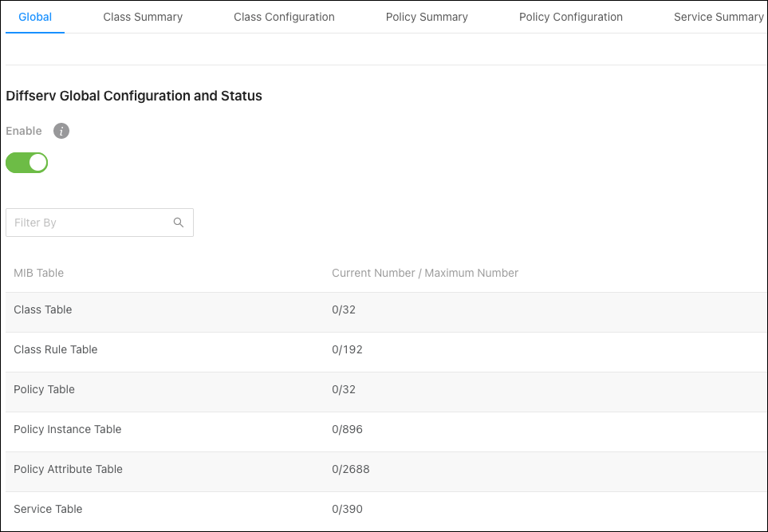The image size is (768, 532).
Task: Toggle the Diffserv Enable switch
Action: point(26,163)
